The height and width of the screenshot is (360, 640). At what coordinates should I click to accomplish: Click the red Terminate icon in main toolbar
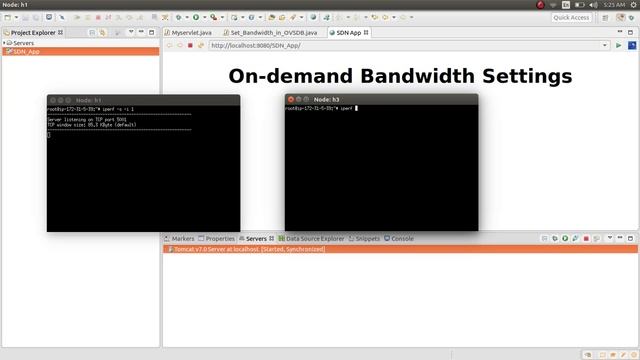pyautogui.click(x=98, y=17)
